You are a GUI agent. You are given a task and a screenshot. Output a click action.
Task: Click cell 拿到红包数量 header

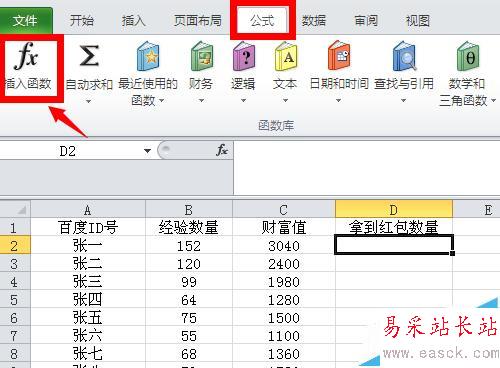click(x=394, y=227)
